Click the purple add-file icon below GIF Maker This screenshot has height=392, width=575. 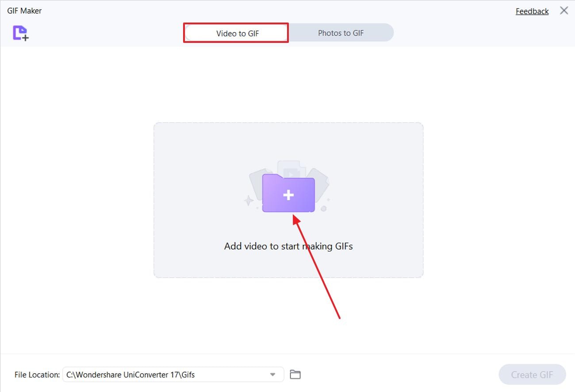tap(21, 33)
